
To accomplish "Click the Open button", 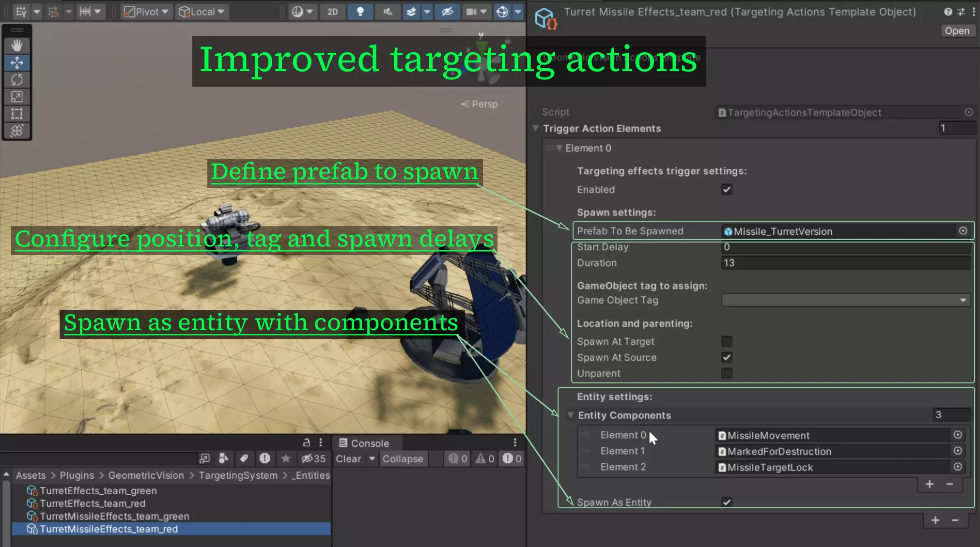I will coord(957,30).
